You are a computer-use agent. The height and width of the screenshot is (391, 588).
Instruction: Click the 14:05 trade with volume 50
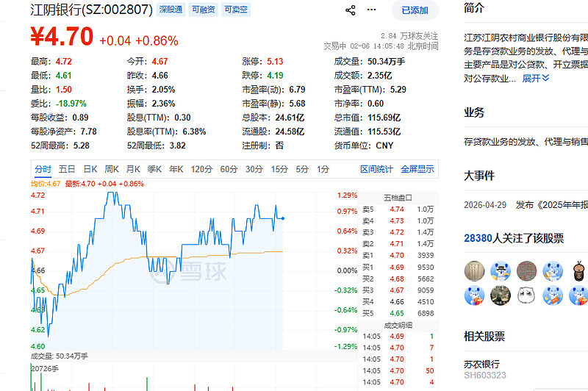click(398, 370)
